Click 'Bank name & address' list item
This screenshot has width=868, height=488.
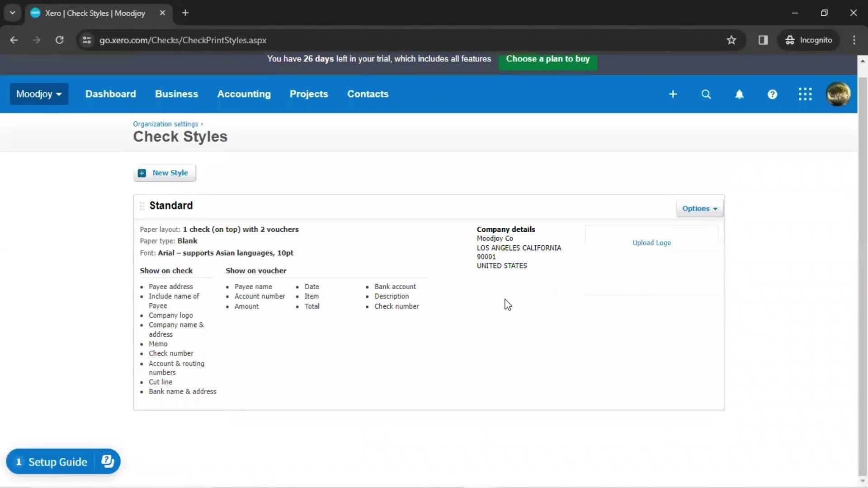(x=183, y=392)
